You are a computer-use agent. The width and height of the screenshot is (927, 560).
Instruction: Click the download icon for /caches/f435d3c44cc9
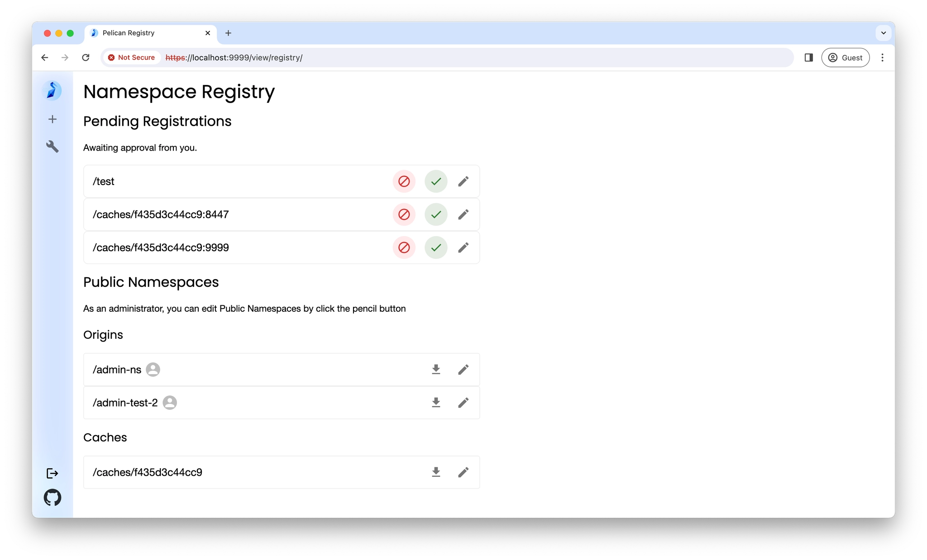pyautogui.click(x=436, y=472)
